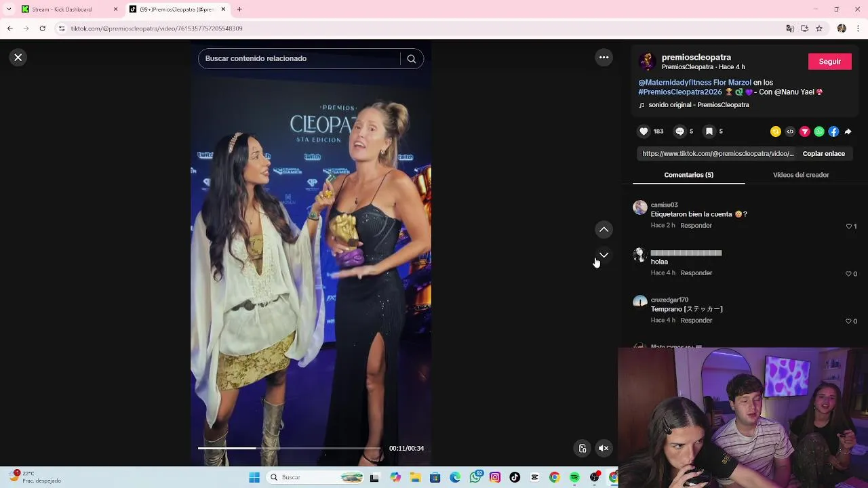Open Instagram from the taskbar
868x488 pixels.
pos(495,478)
